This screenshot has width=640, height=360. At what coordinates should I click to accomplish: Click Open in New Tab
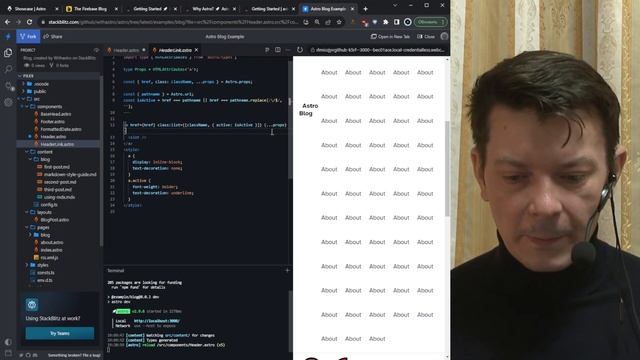(x=390, y=36)
